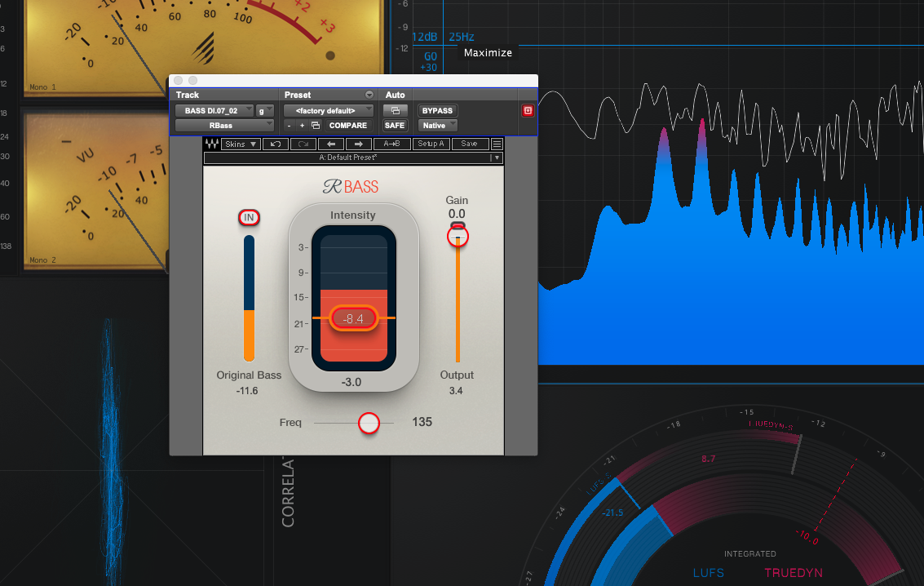924x586 pixels.
Task: Click the Freq slider handle at 135
Action: pyautogui.click(x=369, y=423)
